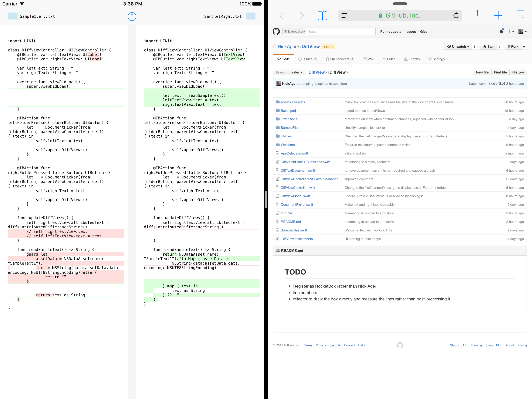Screen dimensions: 532x399
Task: Click the iDiffView breadcrumb root link
Action: coord(316,72)
